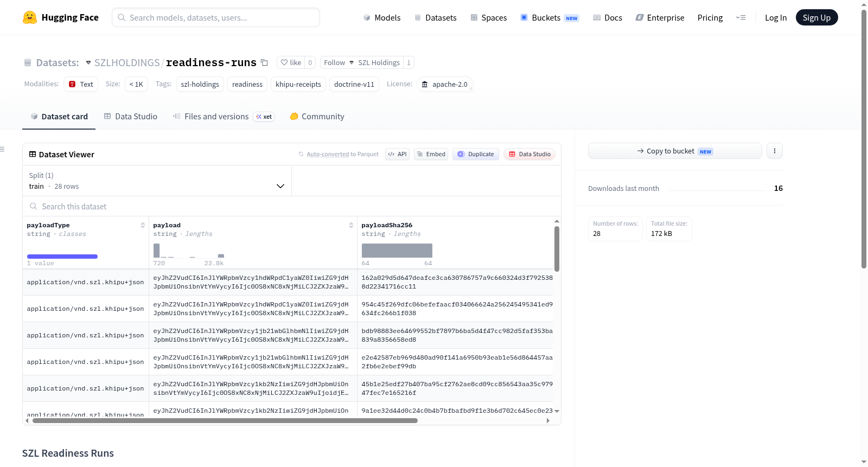This screenshot has height=467, width=868.
Task: Filter by the Text modality tag
Action: pos(81,84)
